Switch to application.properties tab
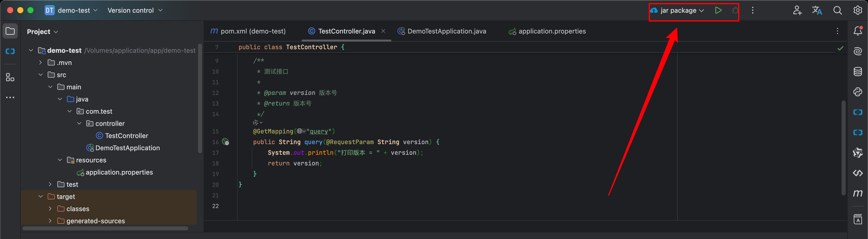The height and width of the screenshot is (239, 868). 547,31
